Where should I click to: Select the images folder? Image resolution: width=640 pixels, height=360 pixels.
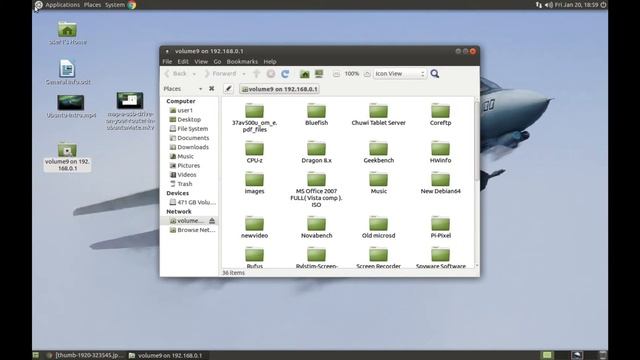[x=254, y=183]
